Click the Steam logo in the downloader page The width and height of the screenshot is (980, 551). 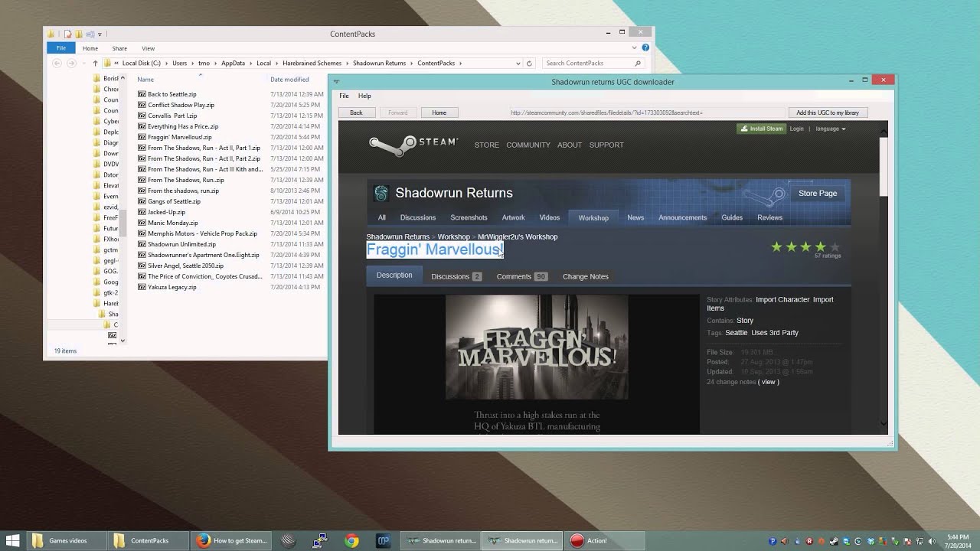[413, 144]
